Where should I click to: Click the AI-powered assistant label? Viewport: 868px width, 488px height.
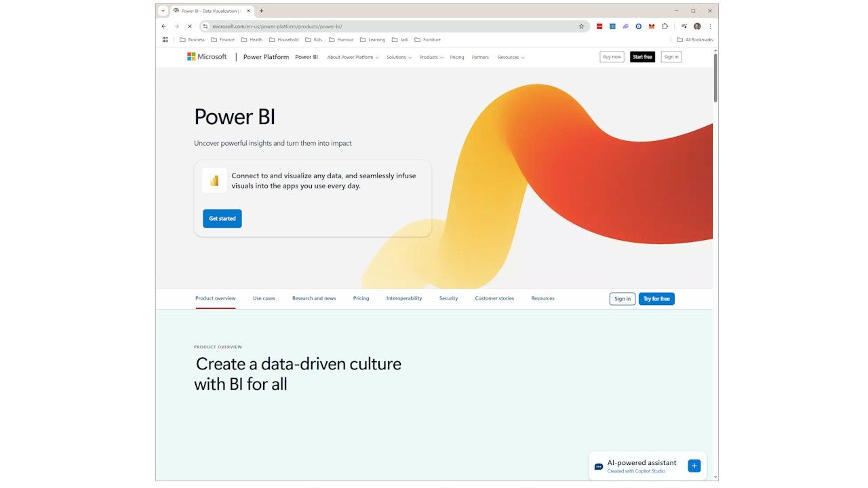click(x=642, y=463)
